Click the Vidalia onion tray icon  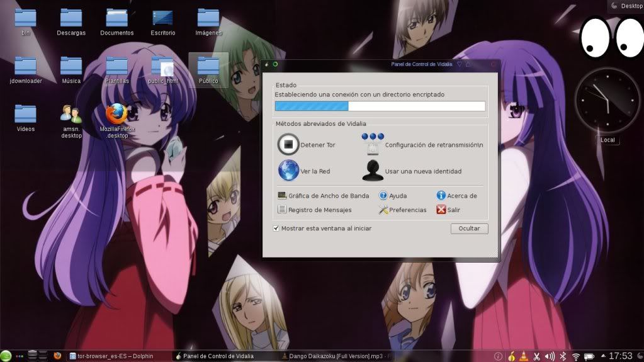pos(511,356)
